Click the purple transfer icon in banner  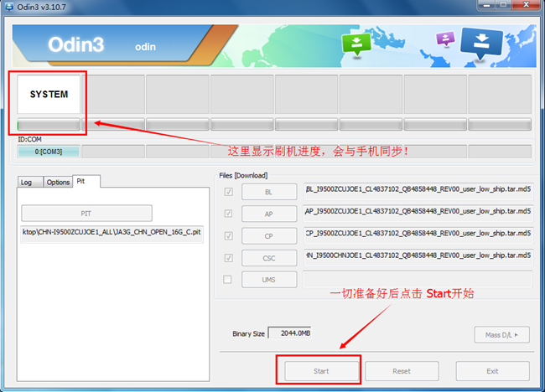[445, 39]
